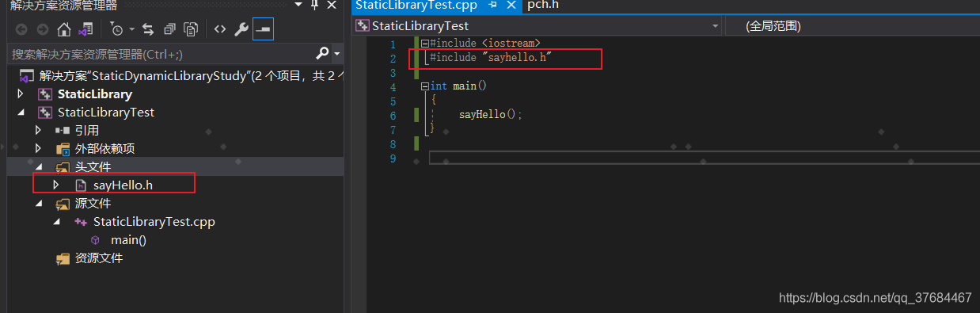Select the StaticLibrary project
The image size is (980, 313).
pos(95,94)
